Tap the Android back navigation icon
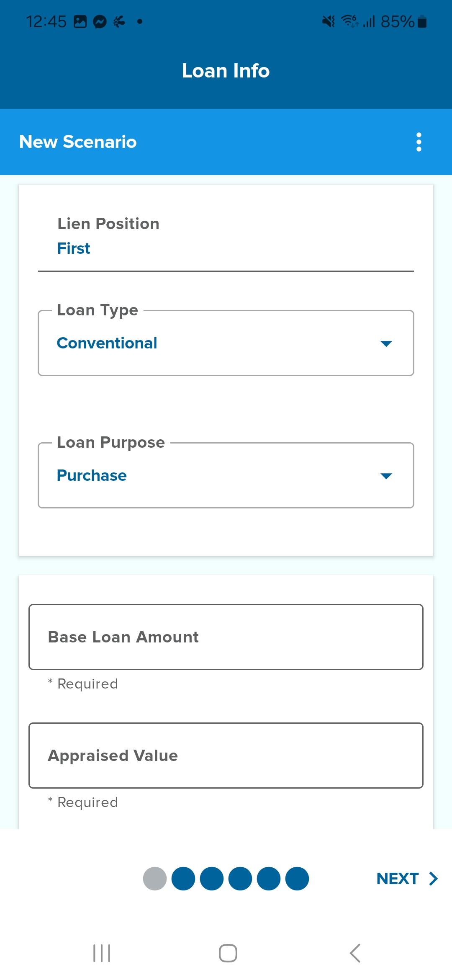This screenshot has height=980, width=452. click(355, 953)
